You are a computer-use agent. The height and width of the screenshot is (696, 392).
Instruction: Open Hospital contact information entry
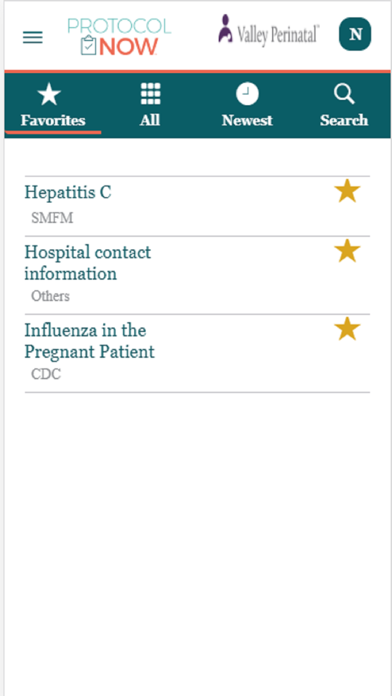click(87, 263)
